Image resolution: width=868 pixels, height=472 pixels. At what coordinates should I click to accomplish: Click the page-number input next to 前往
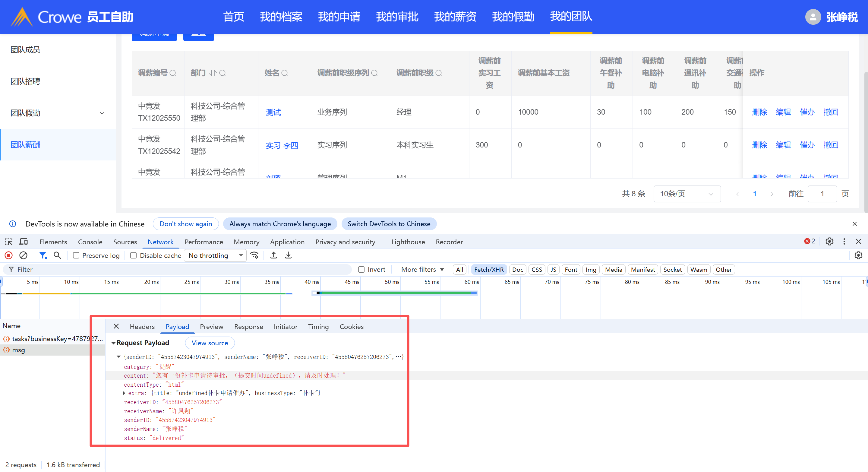(822, 194)
